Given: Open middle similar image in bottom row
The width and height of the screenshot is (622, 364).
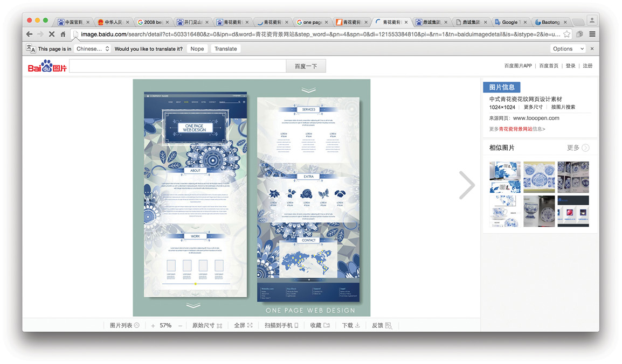Looking at the screenshot, I should click(538, 211).
